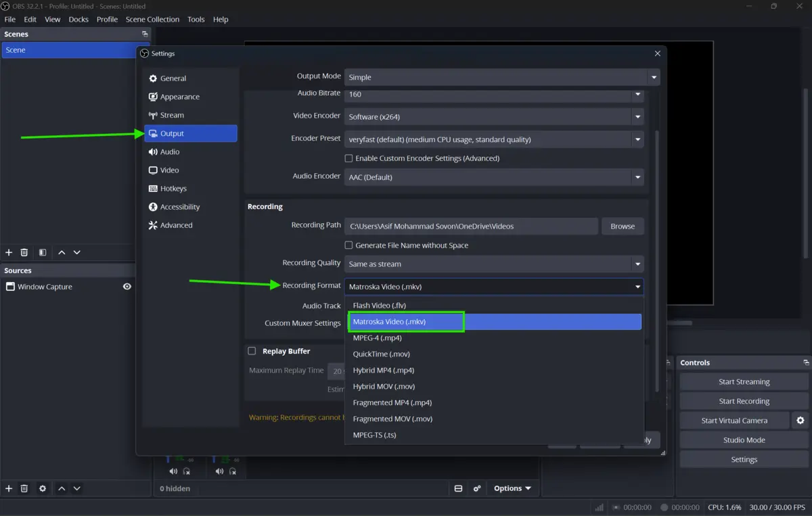Click Start Streaming in Controls
Image resolution: width=812 pixels, height=516 pixels.
click(744, 382)
